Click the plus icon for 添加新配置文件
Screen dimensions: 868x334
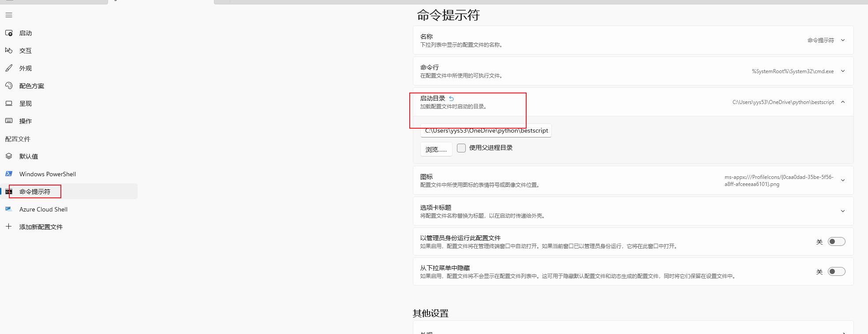(9, 226)
